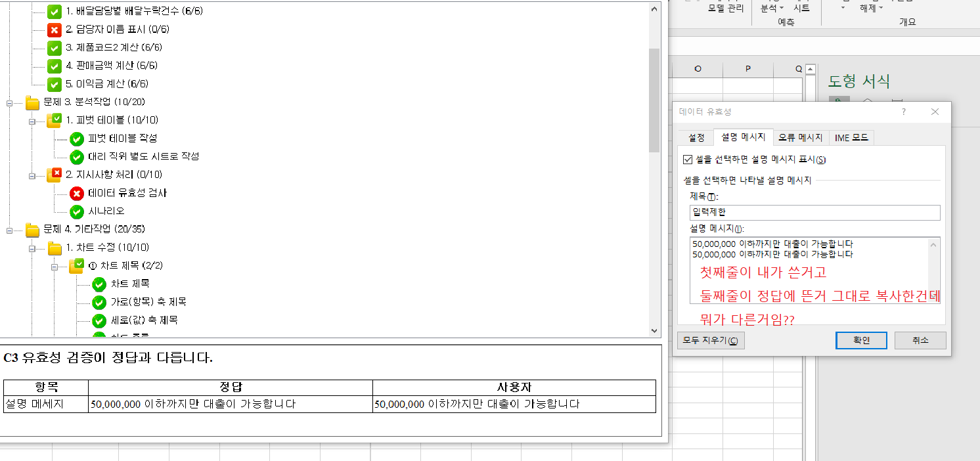Screen dimensions: 980x461
Task: Switch to the 설정 tab
Action: [x=696, y=137]
